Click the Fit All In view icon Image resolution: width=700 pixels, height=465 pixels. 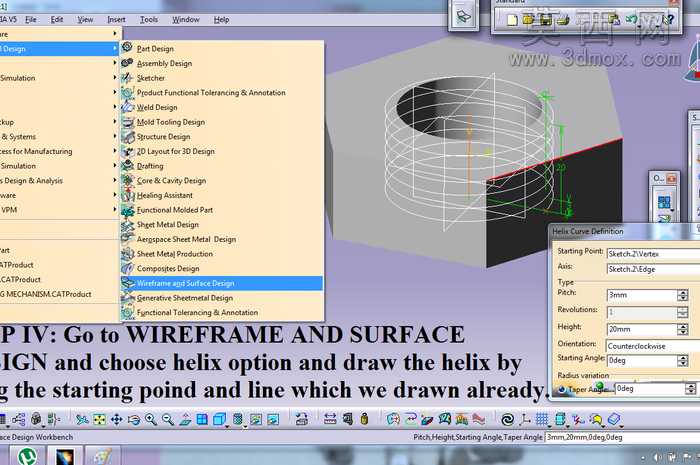(100, 419)
